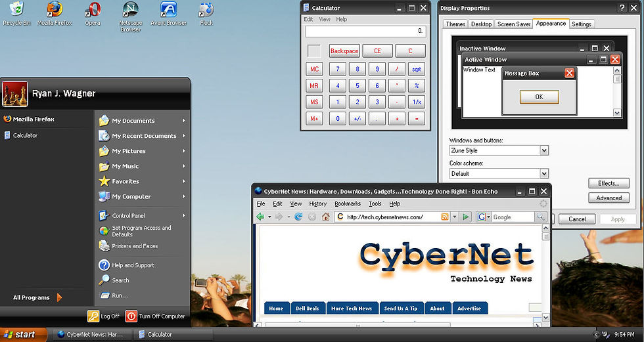
Task: Expand My Pictures submenu
Action: click(x=183, y=151)
